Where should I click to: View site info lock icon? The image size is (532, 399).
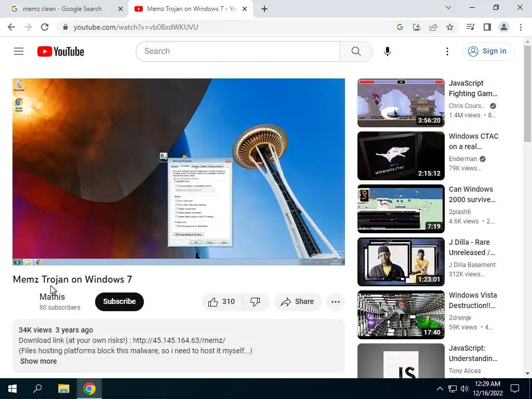65,27
